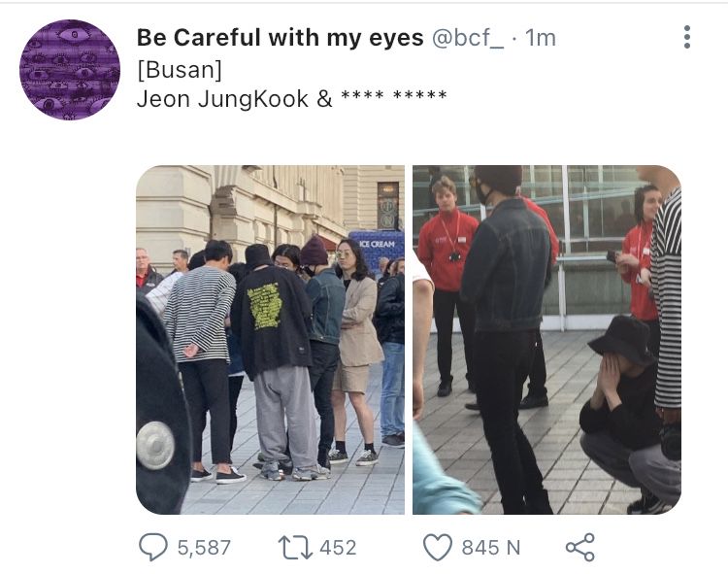This screenshot has width=728, height=574.
Task: Click the ICE CREAM sign in left photo
Action: pos(377,244)
